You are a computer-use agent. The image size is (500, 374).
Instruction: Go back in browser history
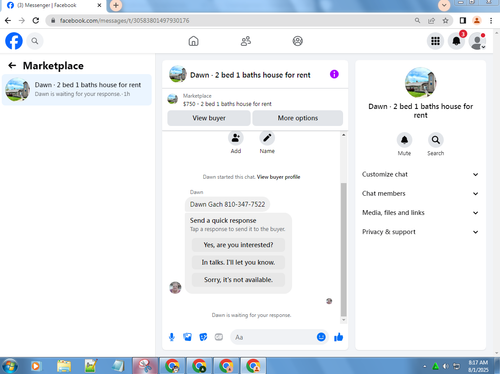pos(8,21)
